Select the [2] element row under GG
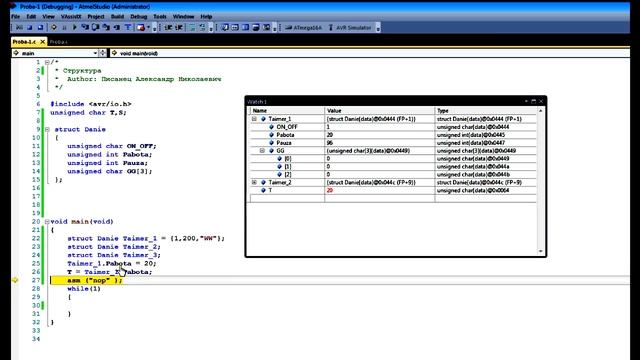Screen dimensions: 640x360 [x=393, y=174]
